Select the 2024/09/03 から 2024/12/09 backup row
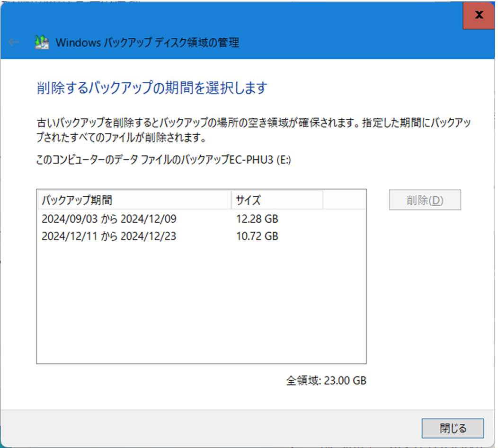The height and width of the screenshot is (448, 498). 201,219
